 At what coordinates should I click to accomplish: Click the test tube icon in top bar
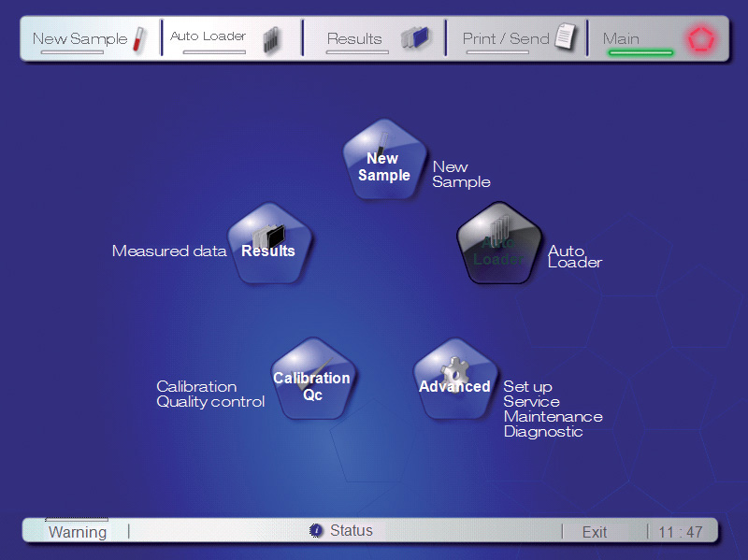point(140,39)
